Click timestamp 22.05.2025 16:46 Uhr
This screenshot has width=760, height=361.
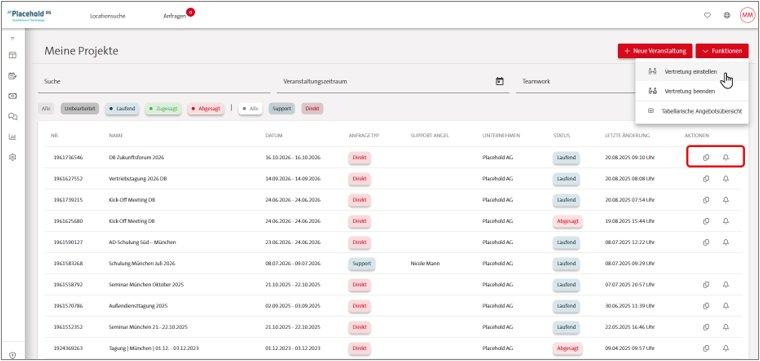(630, 327)
